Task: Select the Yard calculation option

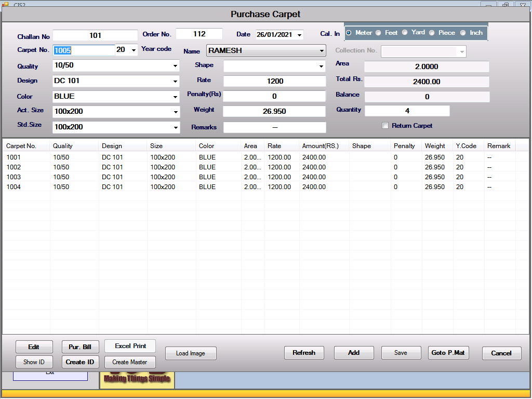Action: pyautogui.click(x=405, y=33)
